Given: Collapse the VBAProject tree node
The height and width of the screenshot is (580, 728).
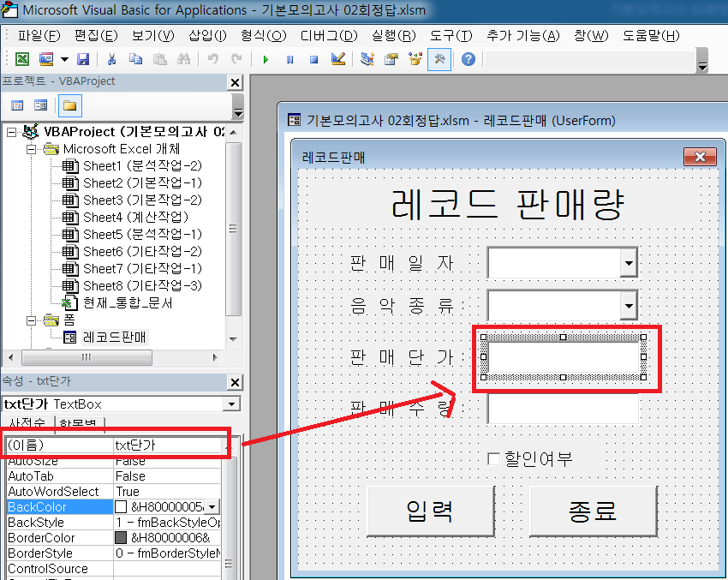Looking at the screenshot, I should pos(12,132).
